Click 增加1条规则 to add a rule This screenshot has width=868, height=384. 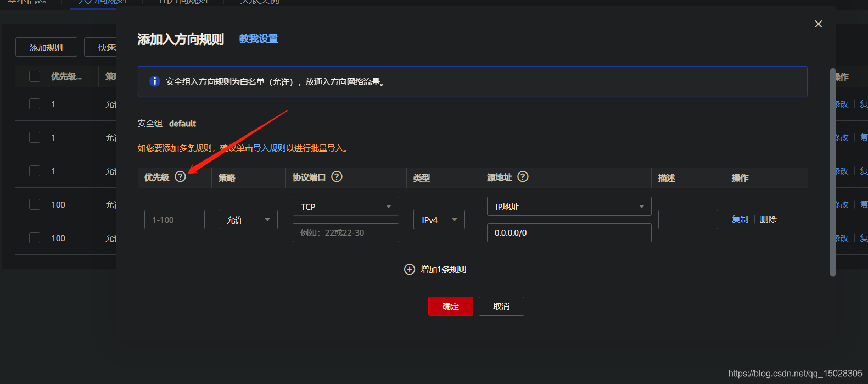coord(443,269)
